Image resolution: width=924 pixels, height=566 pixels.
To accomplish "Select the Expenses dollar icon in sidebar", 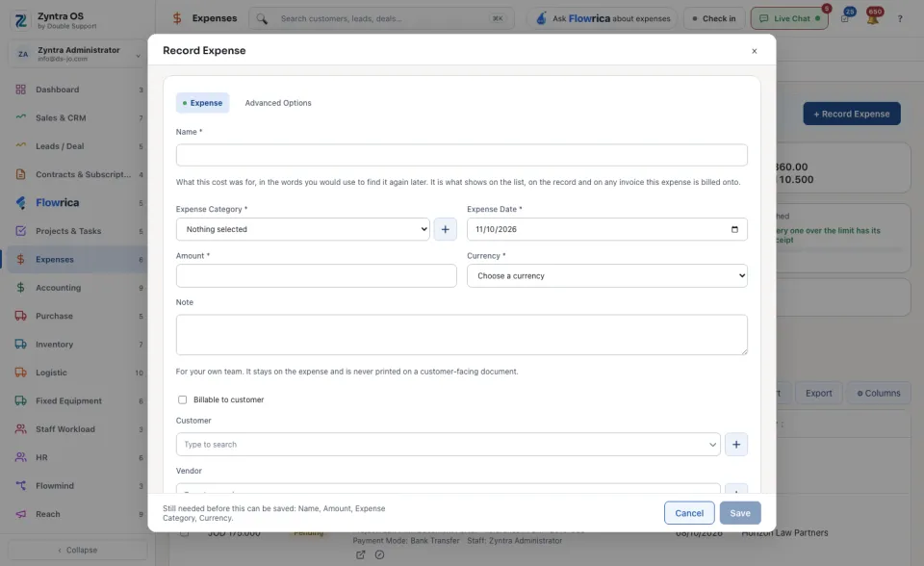I will coord(20,260).
